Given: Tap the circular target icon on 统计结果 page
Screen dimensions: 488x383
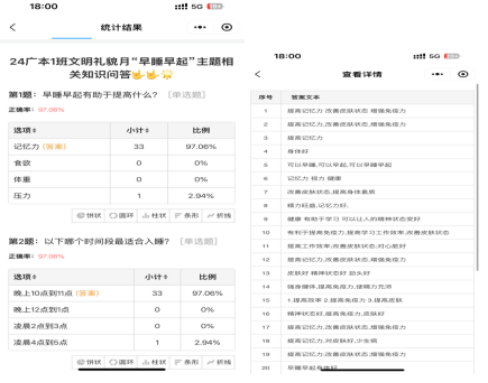Looking at the screenshot, I should pyautogui.click(x=227, y=27).
